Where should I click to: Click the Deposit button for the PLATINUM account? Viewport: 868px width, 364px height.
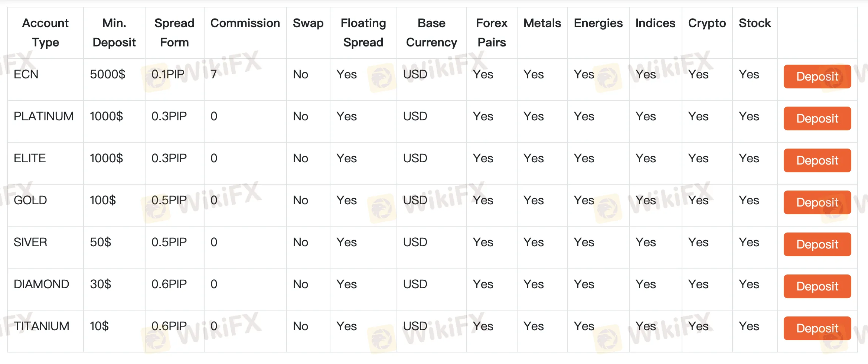pos(817,118)
